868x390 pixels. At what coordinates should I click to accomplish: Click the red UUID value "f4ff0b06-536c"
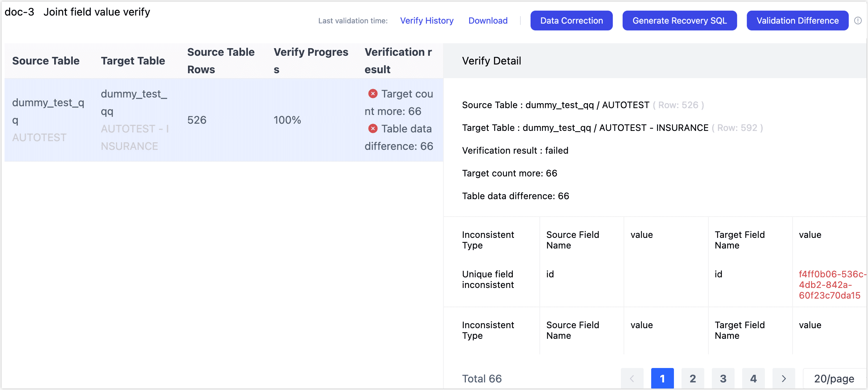pos(830,285)
